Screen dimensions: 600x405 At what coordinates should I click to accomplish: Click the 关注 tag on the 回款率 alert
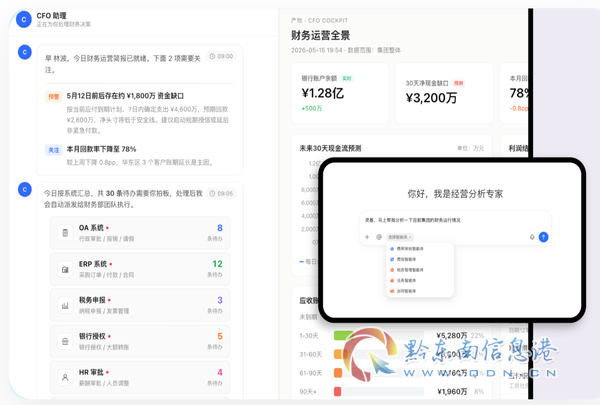point(54,150)
